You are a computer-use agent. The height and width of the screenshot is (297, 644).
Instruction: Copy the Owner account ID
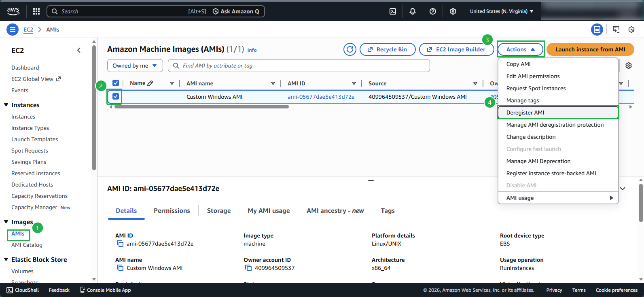point(248,268)
